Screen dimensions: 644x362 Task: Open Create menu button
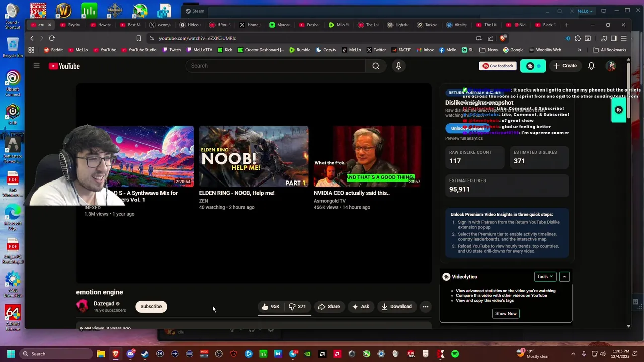[x=565, y=66]
